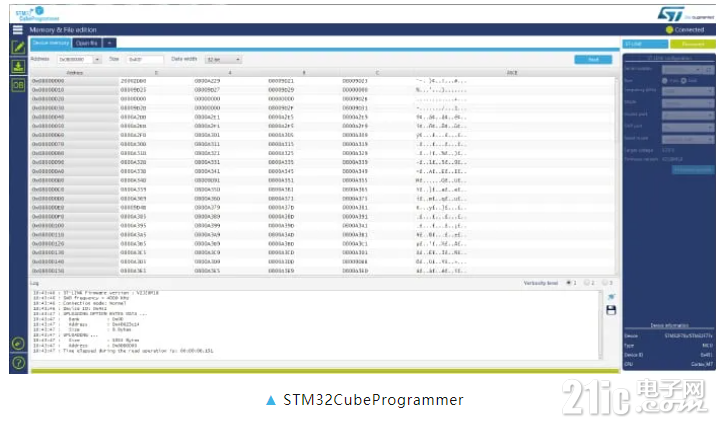716x422 pixels.
Task: Select the first Port radio option
Action: (x=665, y=80)
